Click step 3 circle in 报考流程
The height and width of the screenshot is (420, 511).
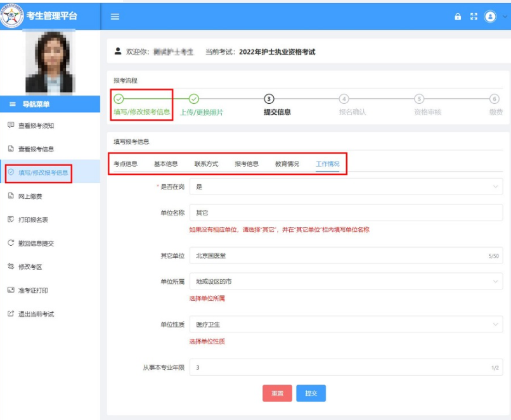(269, 99)
